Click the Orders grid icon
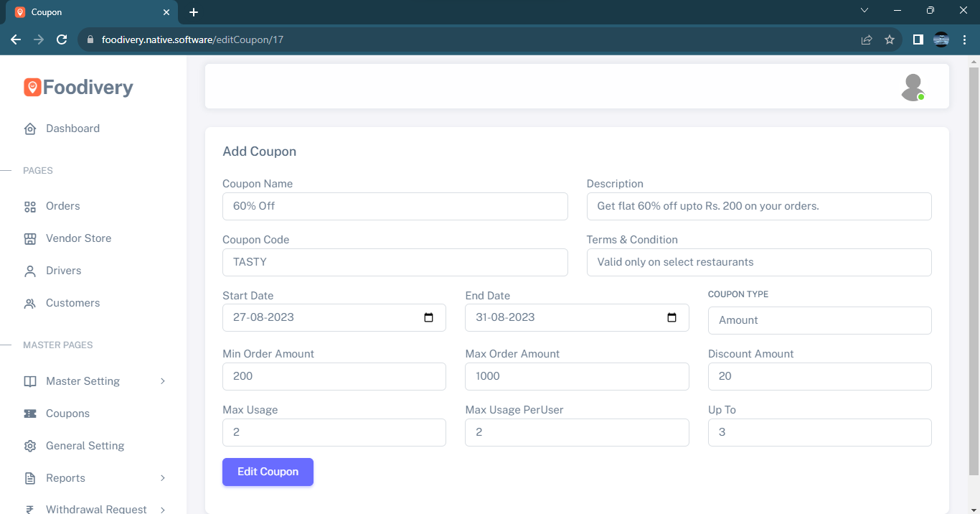Viewport: 980px width, 514px height. 30,207
